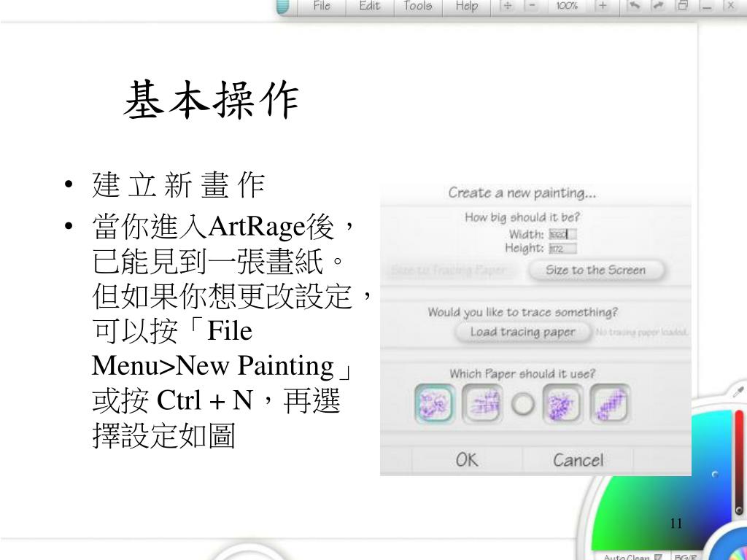Viewport: 747px width, 560px height.
Task: Click the Width input field
Action: (x=562, y=234)
